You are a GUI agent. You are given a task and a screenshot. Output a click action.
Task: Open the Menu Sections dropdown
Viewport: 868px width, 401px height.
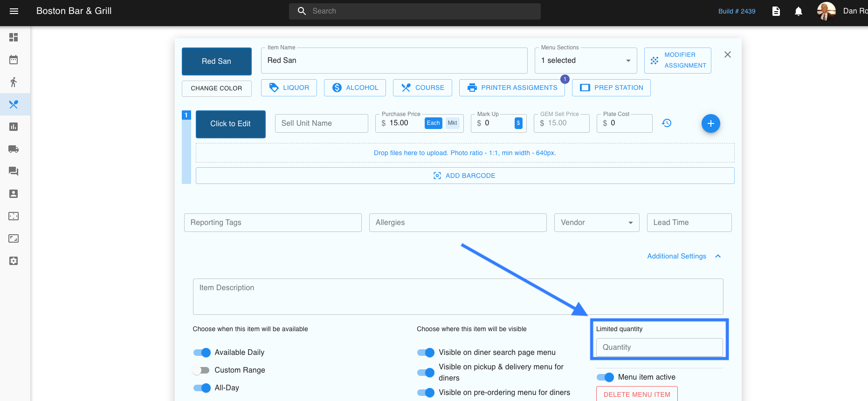pyautogui.click(x=586, y=61)
